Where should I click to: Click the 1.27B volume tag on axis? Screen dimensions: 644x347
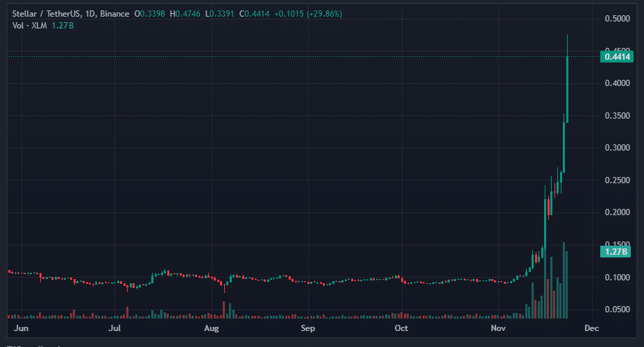tap(616, 252)
